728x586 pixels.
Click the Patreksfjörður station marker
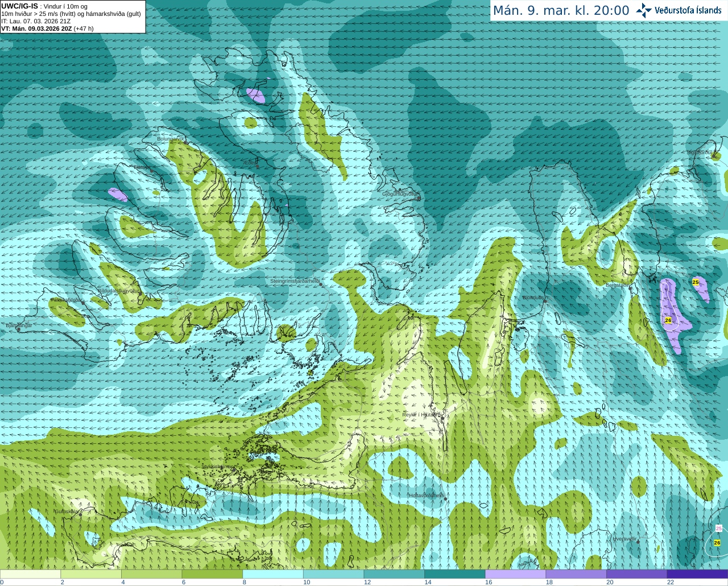[x=84, y=303]
